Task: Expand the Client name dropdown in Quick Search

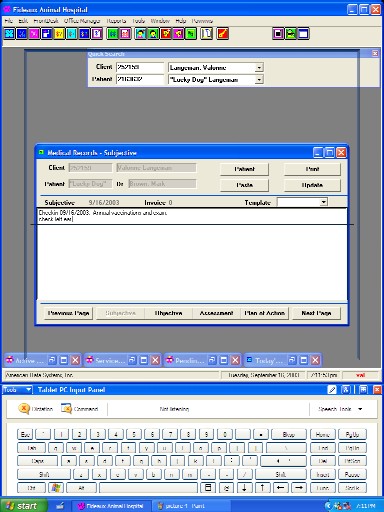Action: (x=259, y=68)
